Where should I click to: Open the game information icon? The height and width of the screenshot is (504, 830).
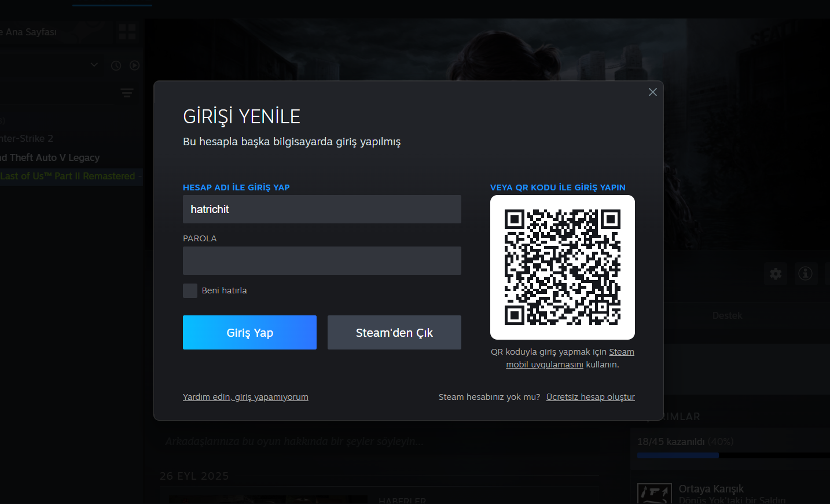click(x=805, y=273)
